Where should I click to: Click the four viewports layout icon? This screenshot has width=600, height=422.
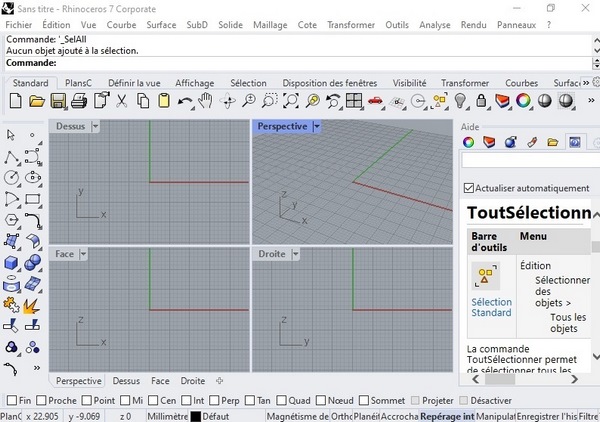[x=354, y=101]
